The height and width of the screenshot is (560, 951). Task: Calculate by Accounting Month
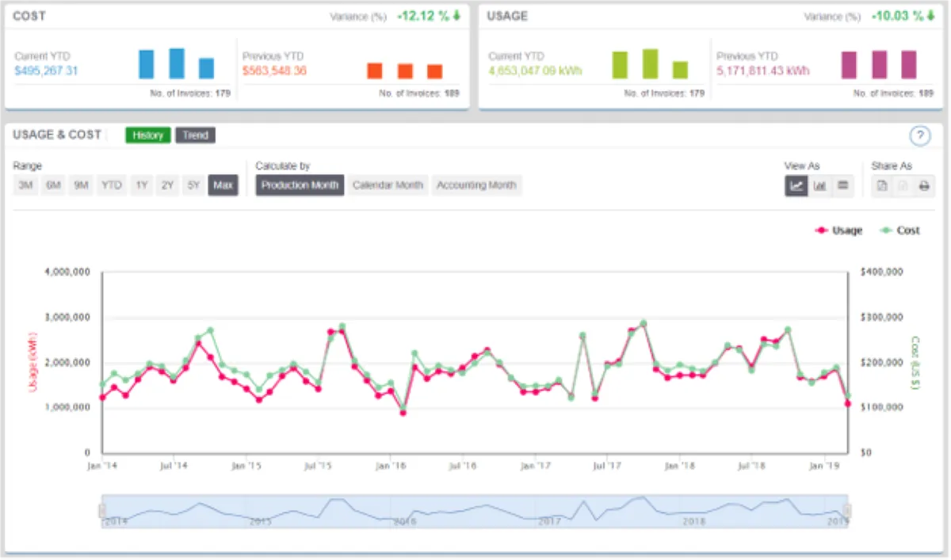(476, 185)
